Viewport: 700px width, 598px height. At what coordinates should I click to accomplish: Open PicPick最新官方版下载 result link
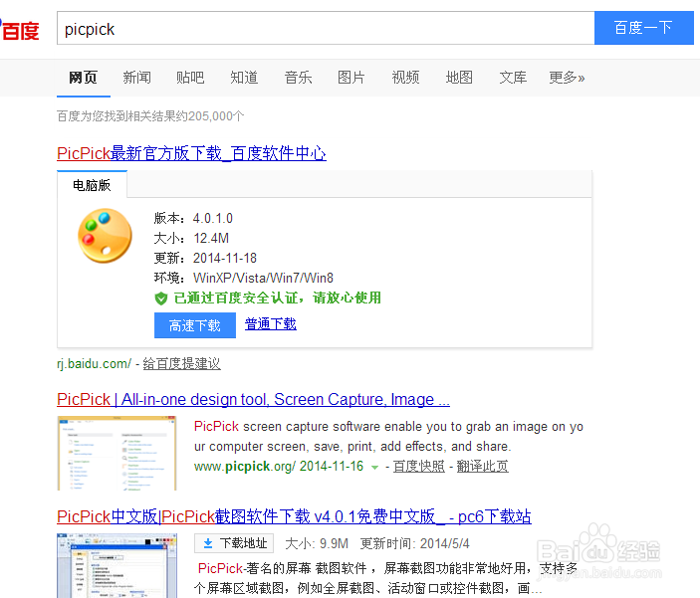point(191,153)
